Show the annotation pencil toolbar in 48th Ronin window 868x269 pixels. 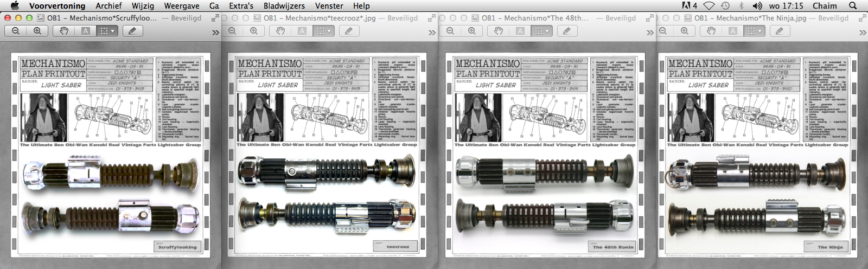pyautogui.click(x=567, y=31)
